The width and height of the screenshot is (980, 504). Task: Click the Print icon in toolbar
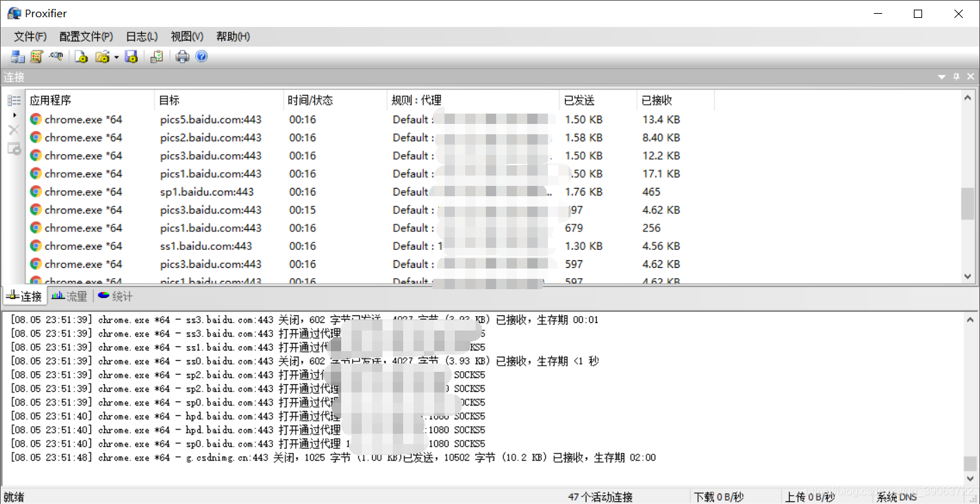pyautogui.click(x=182, y=57)
